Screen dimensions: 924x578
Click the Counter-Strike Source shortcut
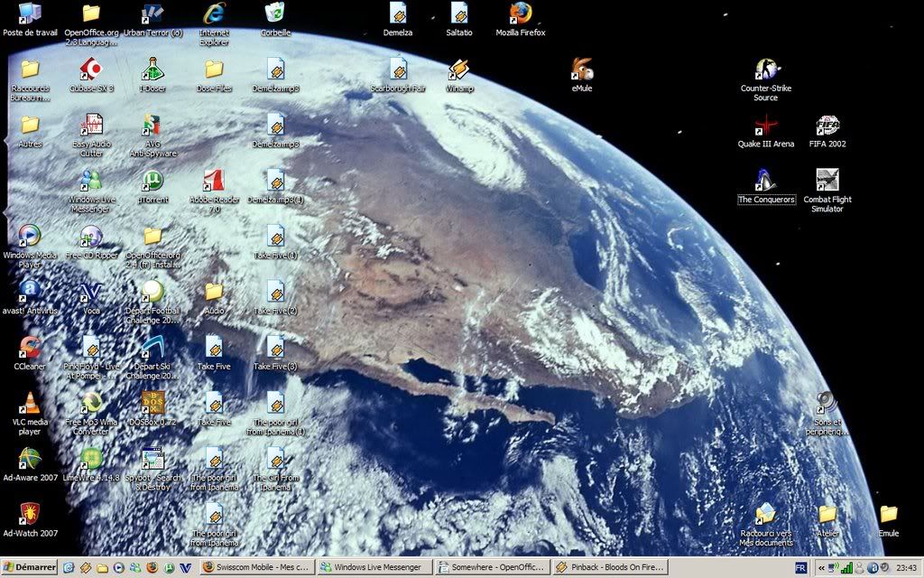click(766, 70)
